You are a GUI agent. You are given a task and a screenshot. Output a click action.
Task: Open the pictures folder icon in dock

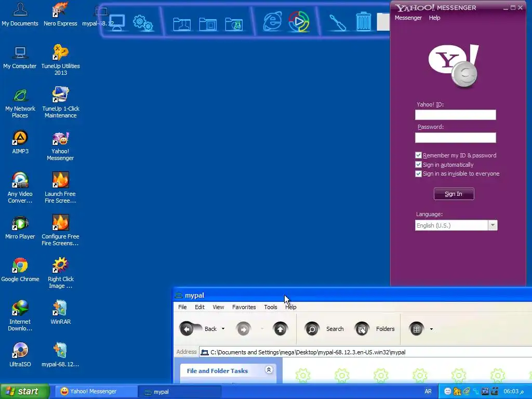208,24
